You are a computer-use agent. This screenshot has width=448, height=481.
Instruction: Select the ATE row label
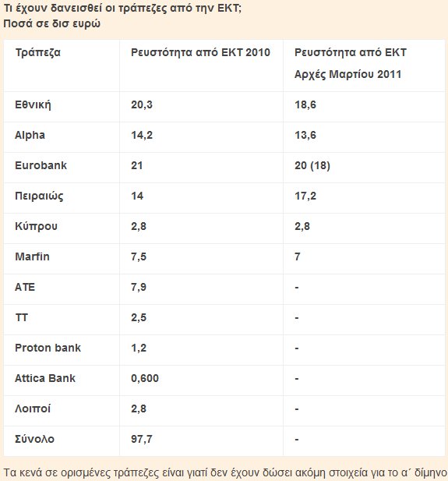coord(25,287)
